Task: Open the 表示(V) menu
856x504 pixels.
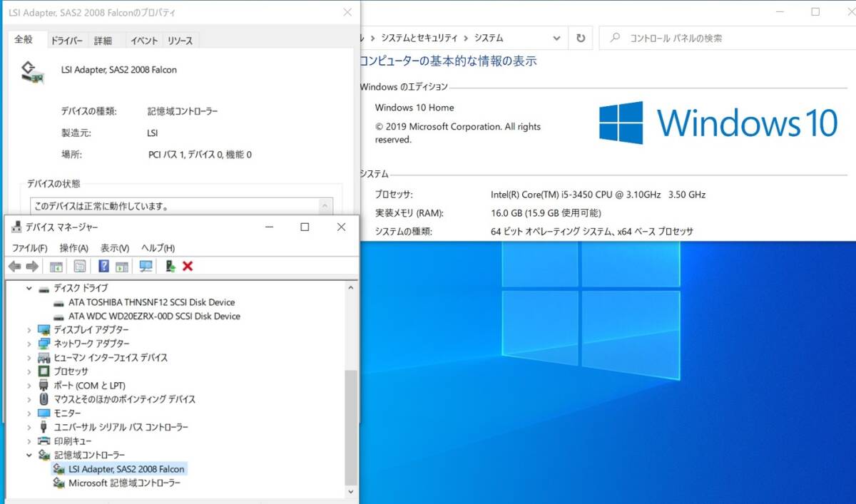Action: point(115,248)
